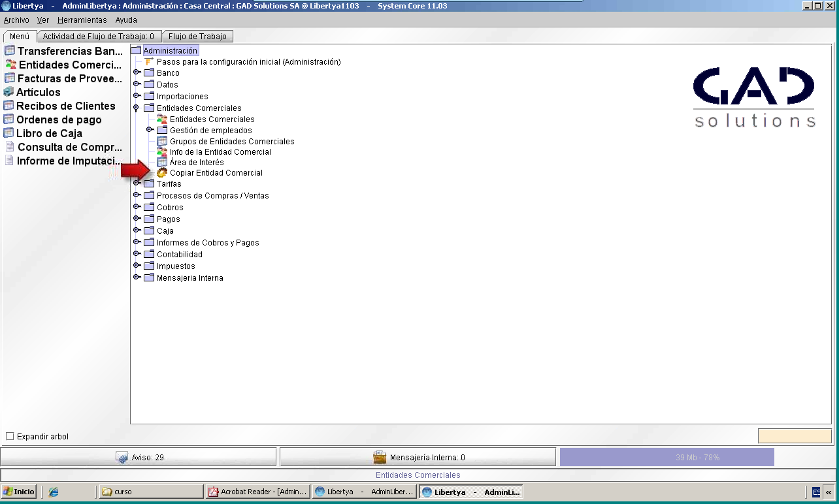Click the memory usage bar 39 Mb - 78%
Viewport: 839px width, 504px height.
(x=666, y=457)
